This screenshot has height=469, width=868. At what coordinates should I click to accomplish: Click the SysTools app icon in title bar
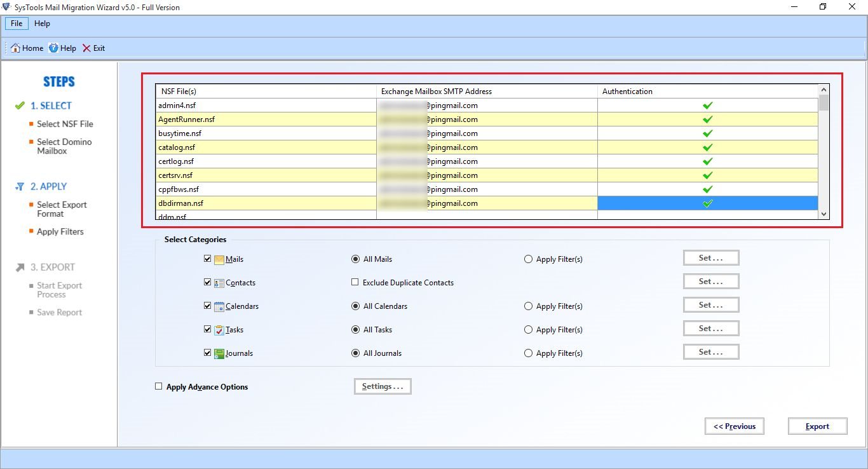pos(7,7)
